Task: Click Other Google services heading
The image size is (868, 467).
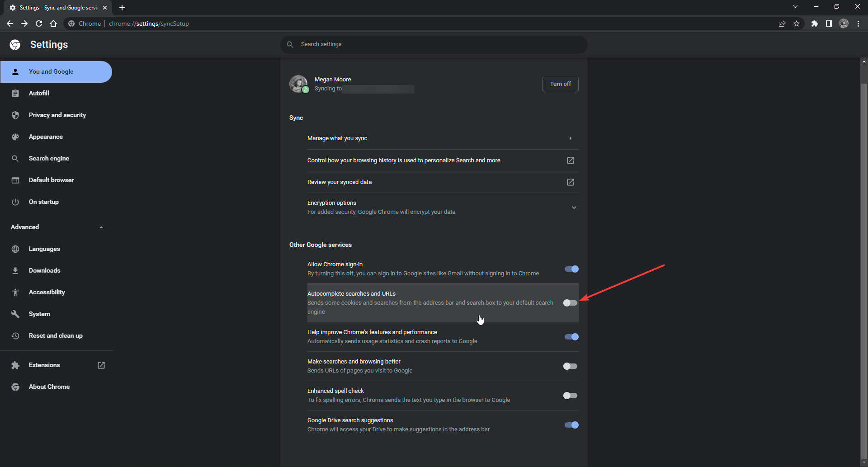Action: pos(321,245)
